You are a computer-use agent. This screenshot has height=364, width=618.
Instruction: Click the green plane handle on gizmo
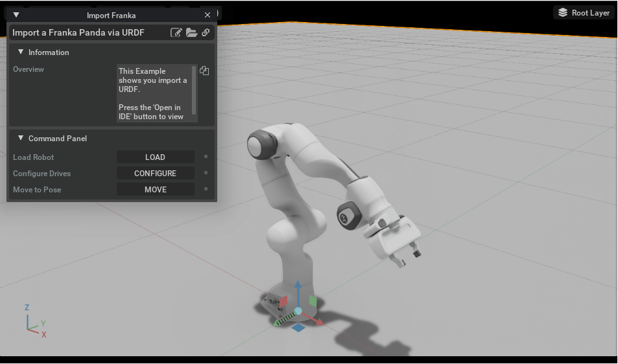313,301
